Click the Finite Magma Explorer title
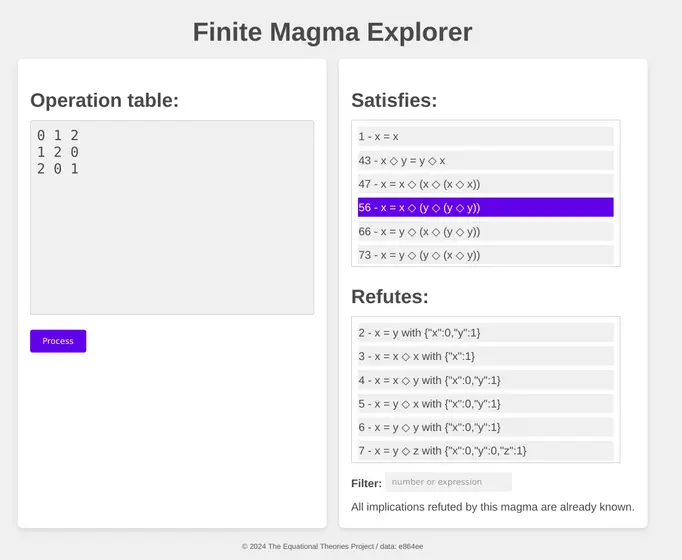This screenshot has height=560, width=682. pos(332,32)
